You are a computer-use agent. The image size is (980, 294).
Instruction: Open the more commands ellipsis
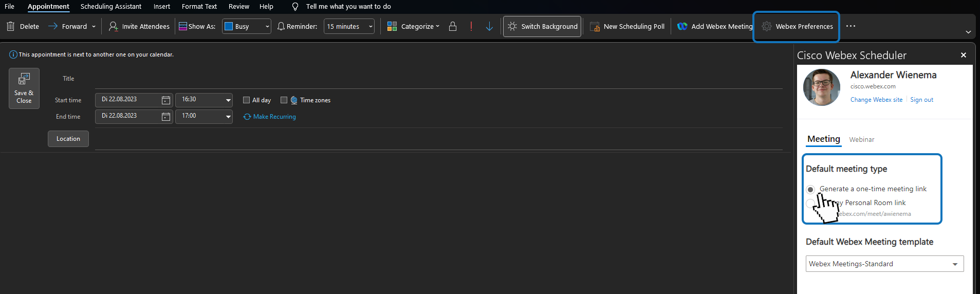click(x=851, y=26)
